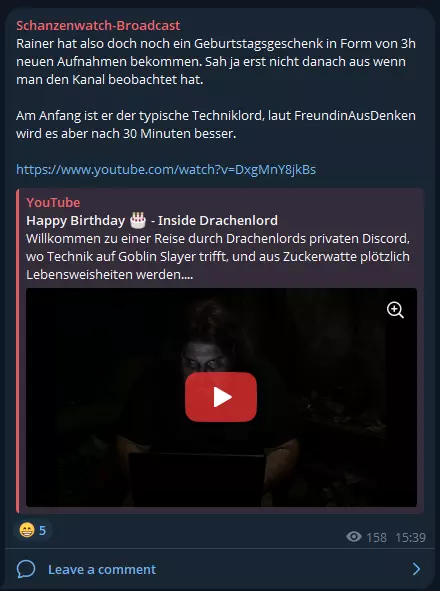Click the preview description starting with Willkommen

point(218,257)
